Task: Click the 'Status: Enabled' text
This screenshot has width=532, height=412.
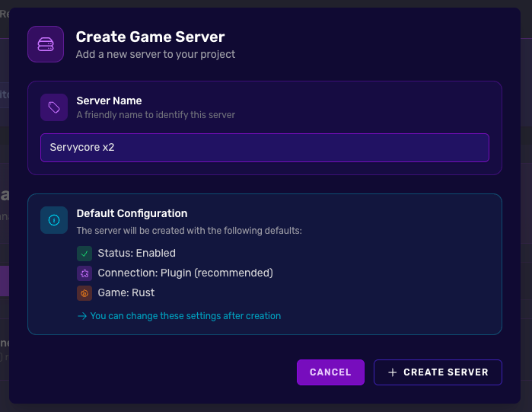Action: [x=137, y=253]
